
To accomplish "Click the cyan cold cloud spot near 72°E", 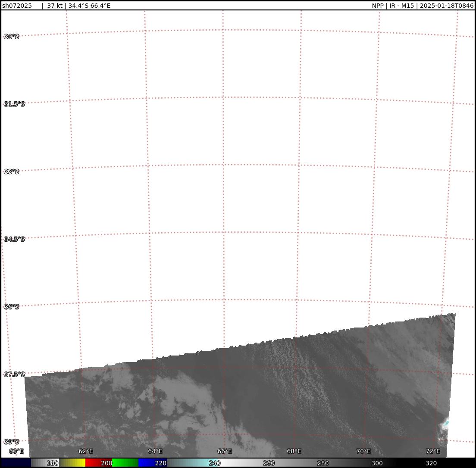I will coord(446,422).
